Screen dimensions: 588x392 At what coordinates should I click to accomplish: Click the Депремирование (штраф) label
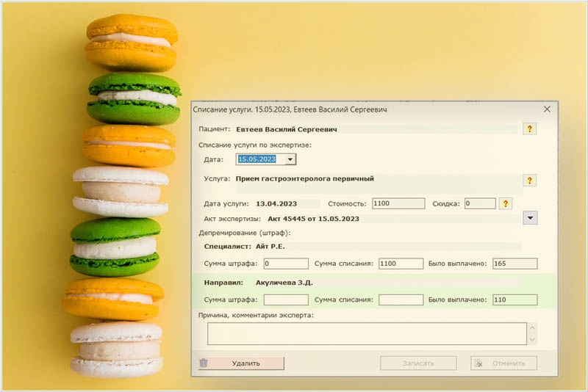(245, 233)
